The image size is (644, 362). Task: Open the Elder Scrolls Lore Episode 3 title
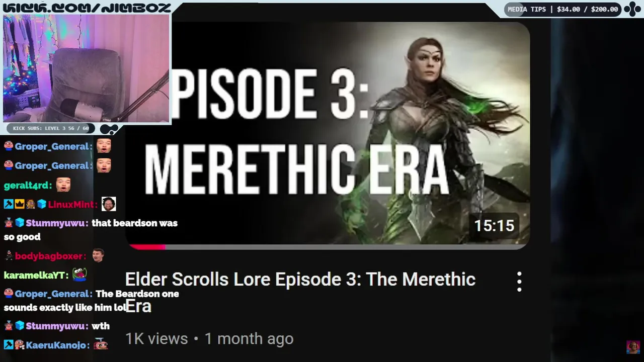click(x=300, y=292)
